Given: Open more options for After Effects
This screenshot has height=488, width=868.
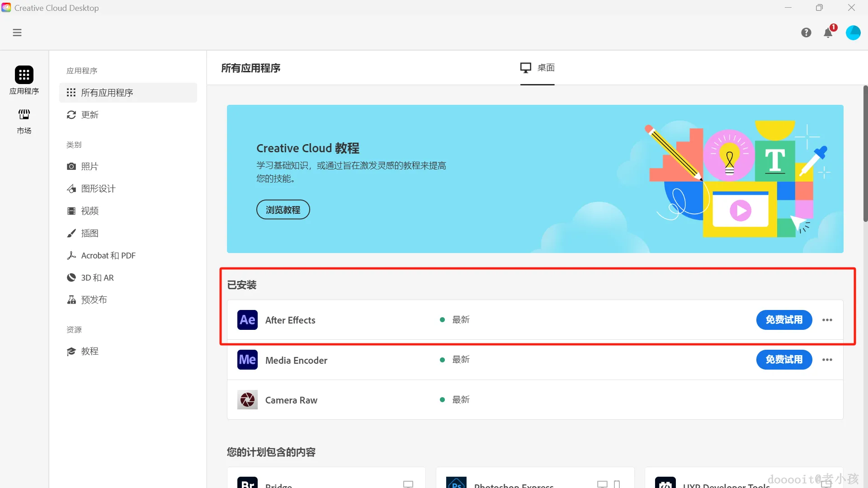Looking at the screenshot, I should pos(827,320).
